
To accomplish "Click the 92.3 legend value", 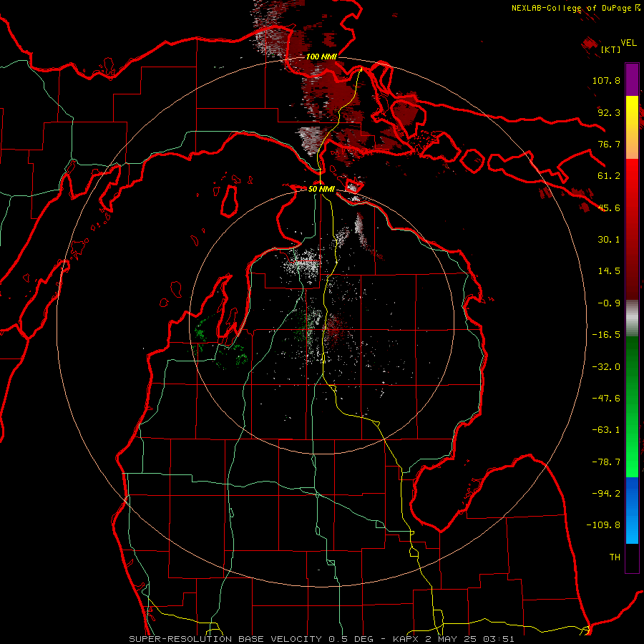I will pyautogui.click(x=609, y=112).
